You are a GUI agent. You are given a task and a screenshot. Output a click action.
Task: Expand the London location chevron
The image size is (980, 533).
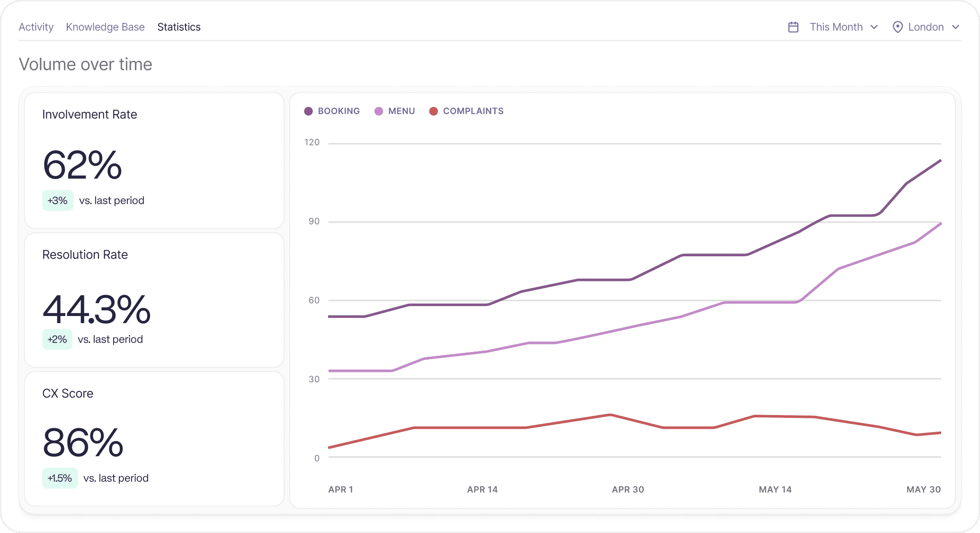tap(955, 27)
